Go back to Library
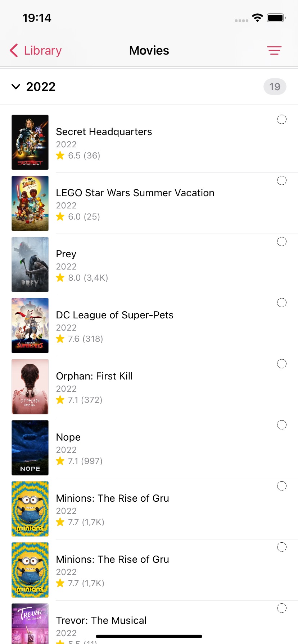The width and height of the screenshot is (298, 644). point(42,51)
